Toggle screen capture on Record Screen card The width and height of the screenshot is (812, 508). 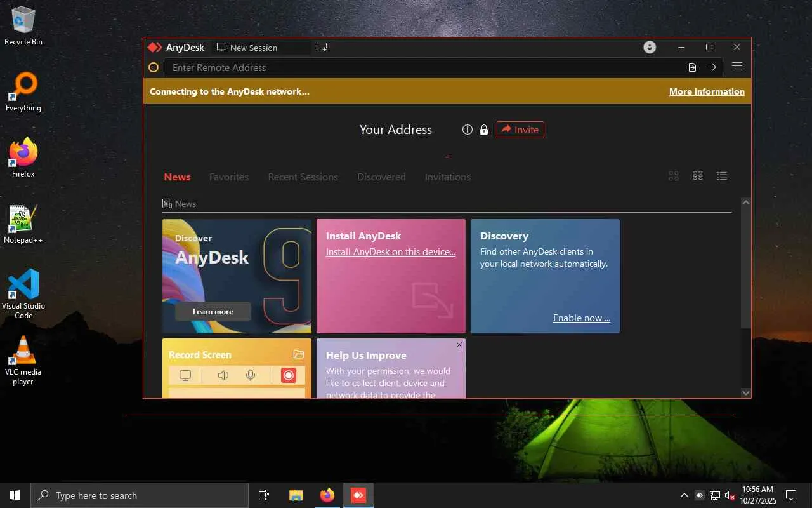(185, 375)
